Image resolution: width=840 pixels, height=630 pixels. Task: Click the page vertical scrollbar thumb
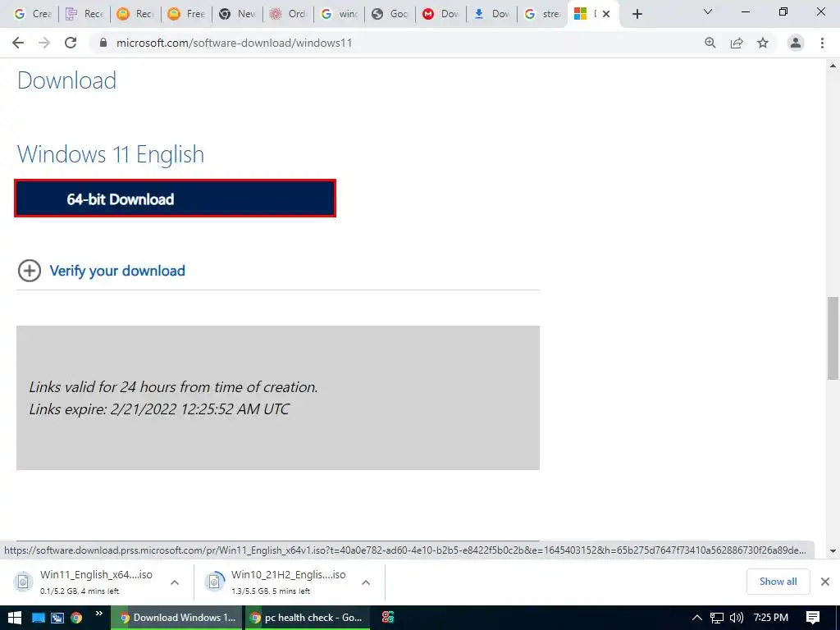[833, 337]
